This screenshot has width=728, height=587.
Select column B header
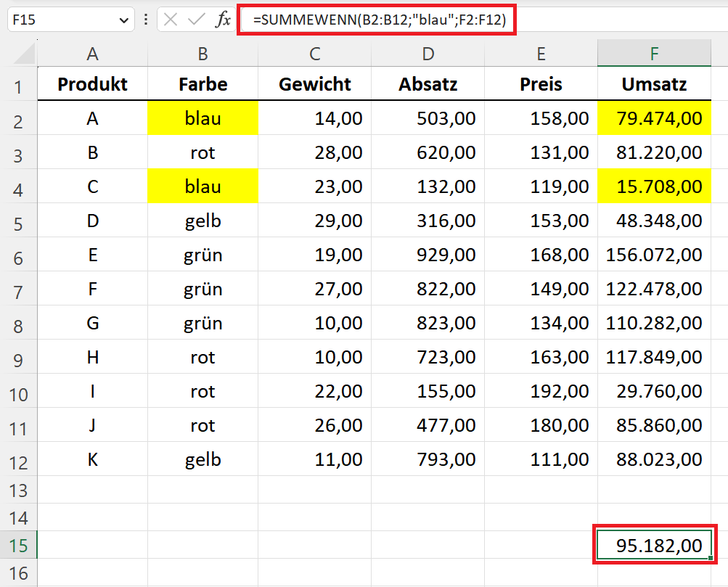(x=203, y=54)
